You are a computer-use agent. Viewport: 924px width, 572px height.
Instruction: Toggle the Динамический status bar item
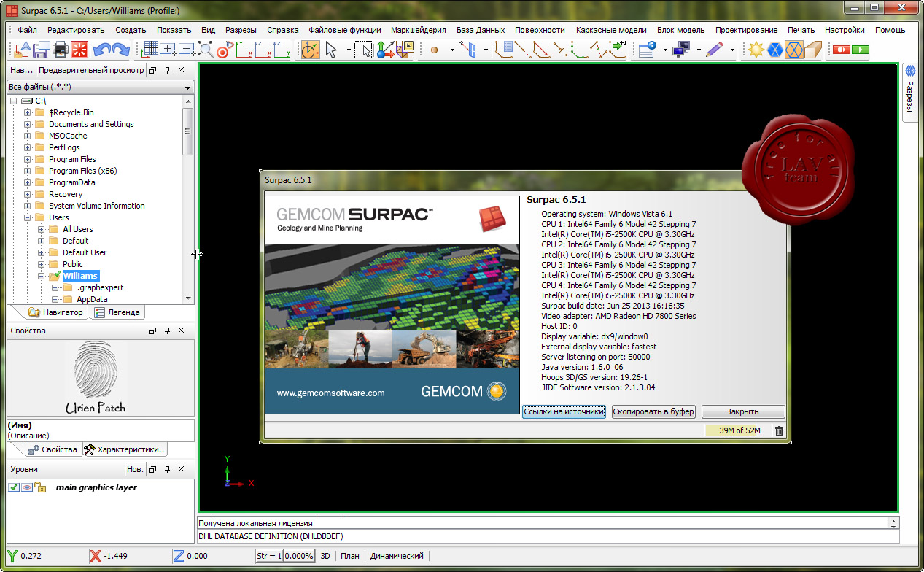(x=397, y=556)
